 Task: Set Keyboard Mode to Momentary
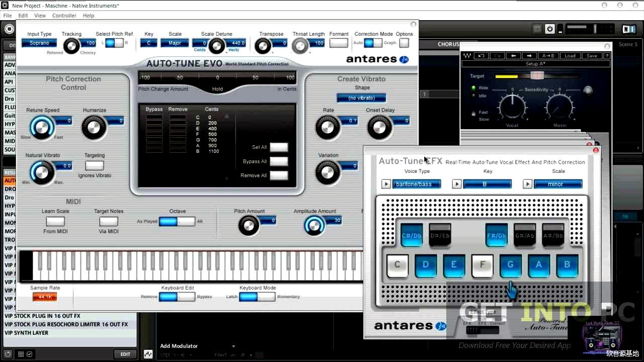pyautogui.click(x=266, y=297)
